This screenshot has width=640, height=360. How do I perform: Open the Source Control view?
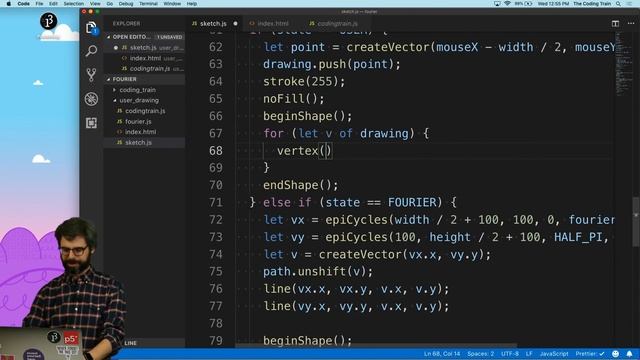pyautogui.click(x=91, y=75)
